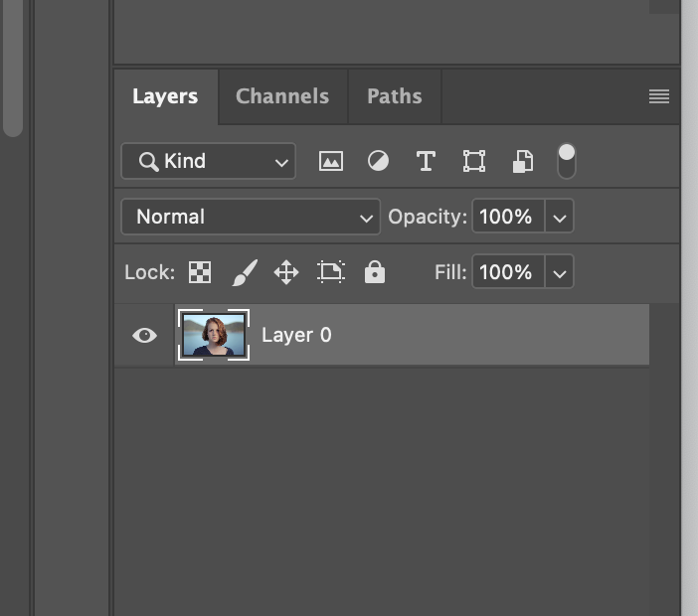Open the Opacity slider dropdown arrow
This screenshot has width=698, height=616.
coord(560,217)
